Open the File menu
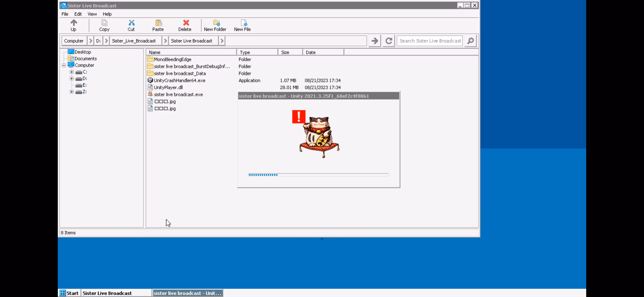The height and width of the screenshot is (297, 644). click(65, 14)
